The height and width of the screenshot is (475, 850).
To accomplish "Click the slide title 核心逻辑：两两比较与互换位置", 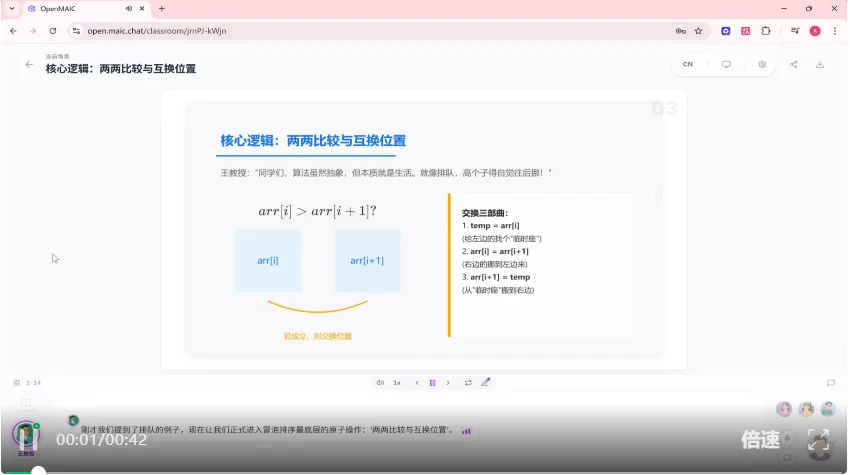I will [313, 141].
